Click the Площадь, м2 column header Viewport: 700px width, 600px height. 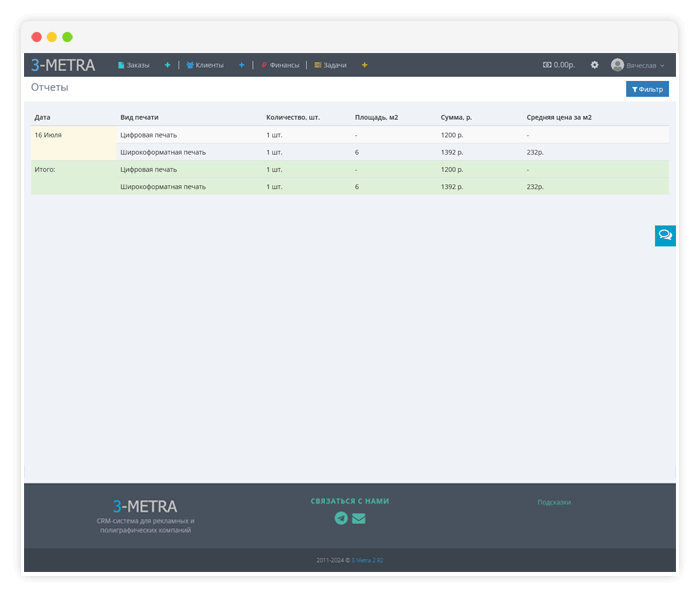click(x=376, y=117)
